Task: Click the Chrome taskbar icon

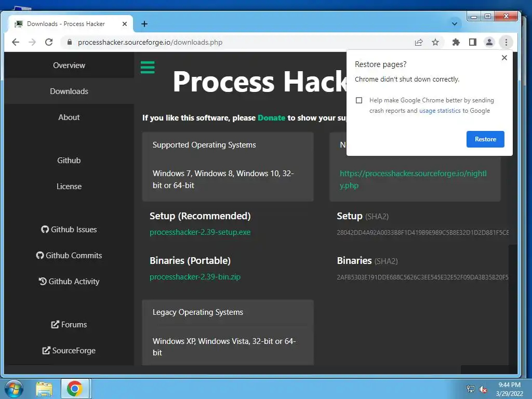Action: coord(75,389)
